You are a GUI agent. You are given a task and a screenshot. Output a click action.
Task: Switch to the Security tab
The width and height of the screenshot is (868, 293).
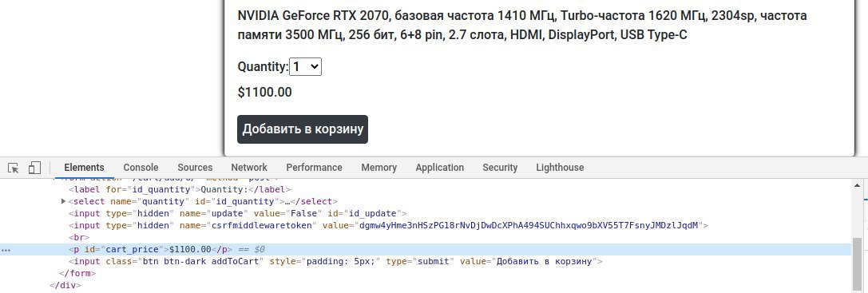[x=500, y=168]
